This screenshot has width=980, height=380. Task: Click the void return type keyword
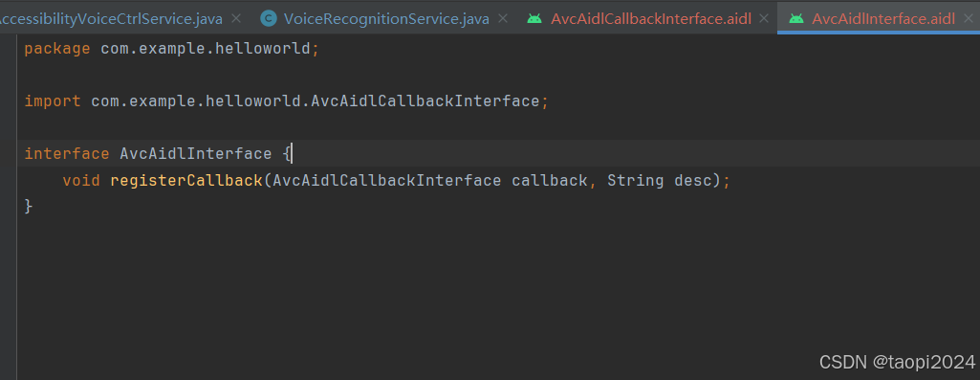[x=81, y=181]
